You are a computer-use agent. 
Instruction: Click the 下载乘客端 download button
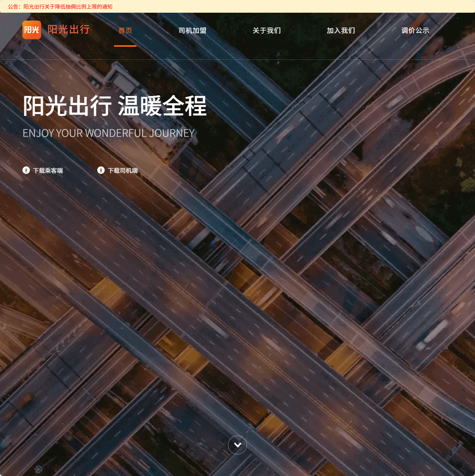(43, 170)
